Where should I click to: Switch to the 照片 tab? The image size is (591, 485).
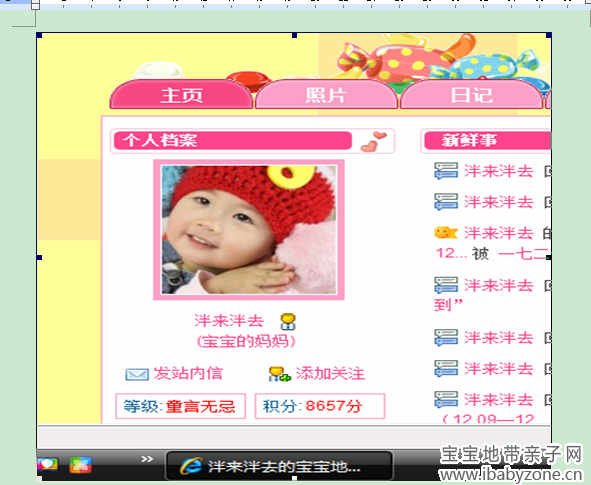click(326, 95)
